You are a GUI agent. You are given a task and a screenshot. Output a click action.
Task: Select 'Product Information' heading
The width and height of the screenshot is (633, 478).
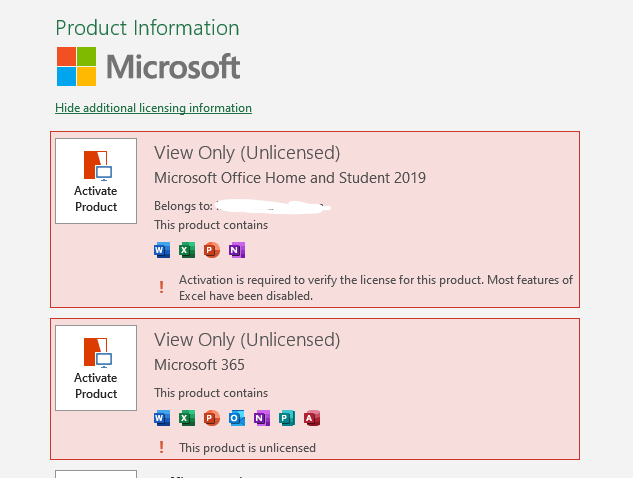coord(147,28)
